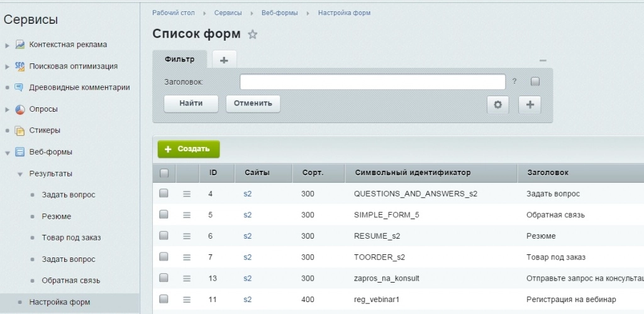Viewport: 644px width, 314px height.
Task: Click the SEO Поисковая оптимизация icon
Action: tap(19, 66)
